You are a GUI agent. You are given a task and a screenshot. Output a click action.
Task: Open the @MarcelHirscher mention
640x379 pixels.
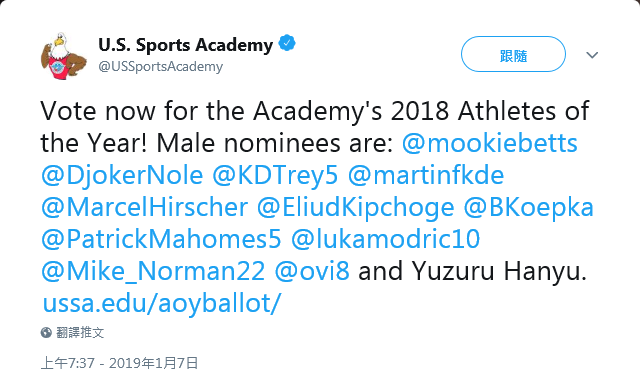[x=144, y=207]
